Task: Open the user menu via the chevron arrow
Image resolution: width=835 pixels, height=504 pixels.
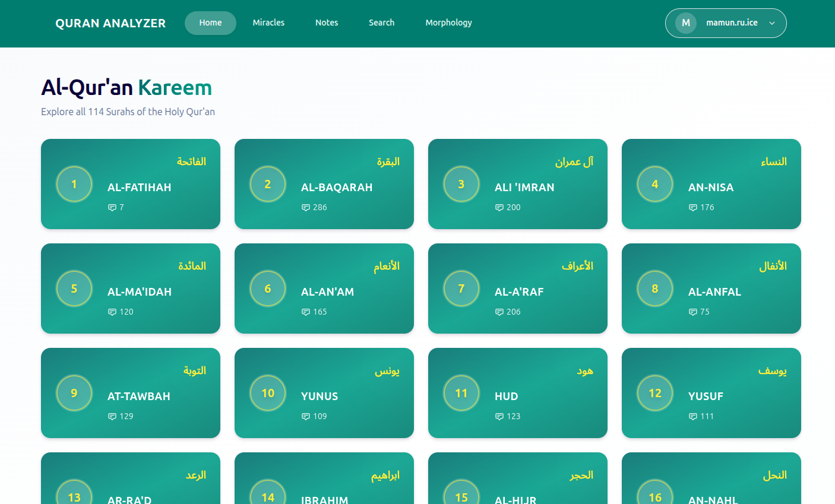Action: pyautogui.click(x=771, y=23)
